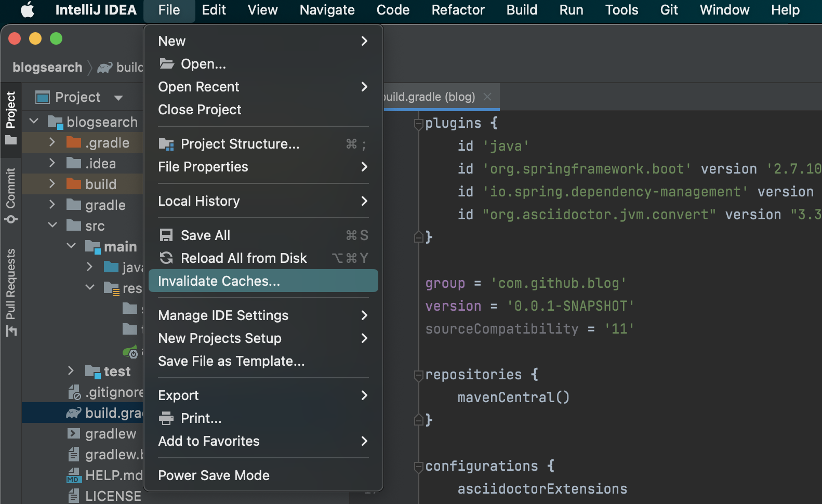Open the Edit menu
822x504 pixels.
click(x=214, y=10)
